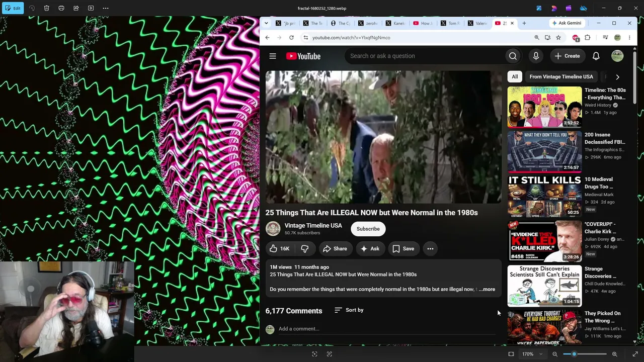Open visual search icon in Photos bottom bar
This screenshot has height=362, width=644.
point(314,354)
